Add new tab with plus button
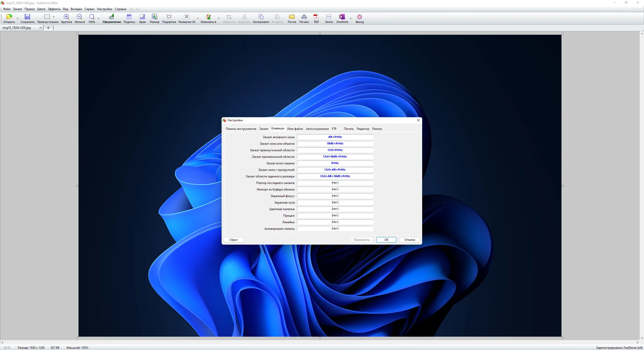 pos(48,28)
